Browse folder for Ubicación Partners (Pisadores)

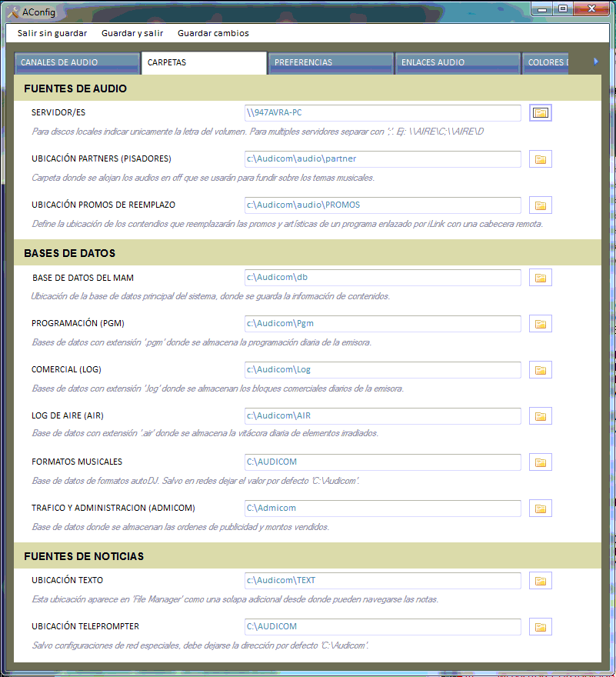[x=540, y=159]
